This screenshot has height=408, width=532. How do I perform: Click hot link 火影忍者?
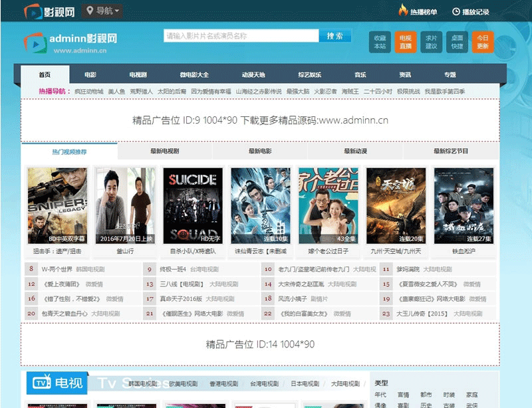pyautogui.click(x=325, y=92)
